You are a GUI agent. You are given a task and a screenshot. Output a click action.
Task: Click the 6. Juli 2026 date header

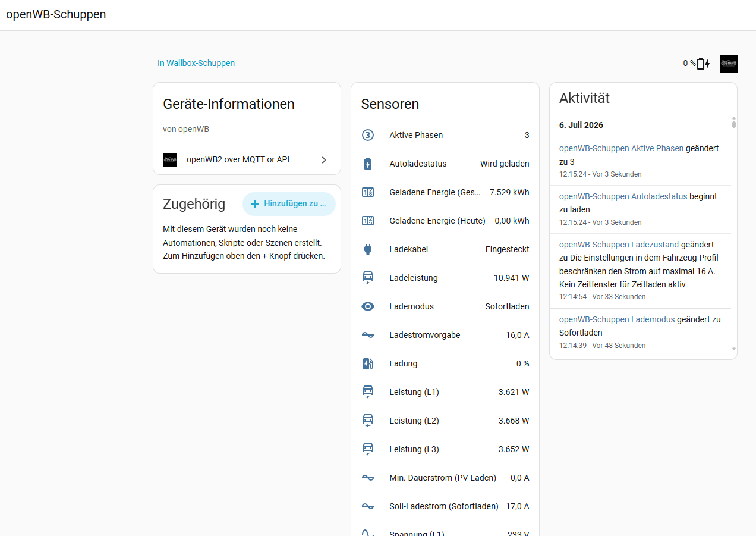(581, 125)
